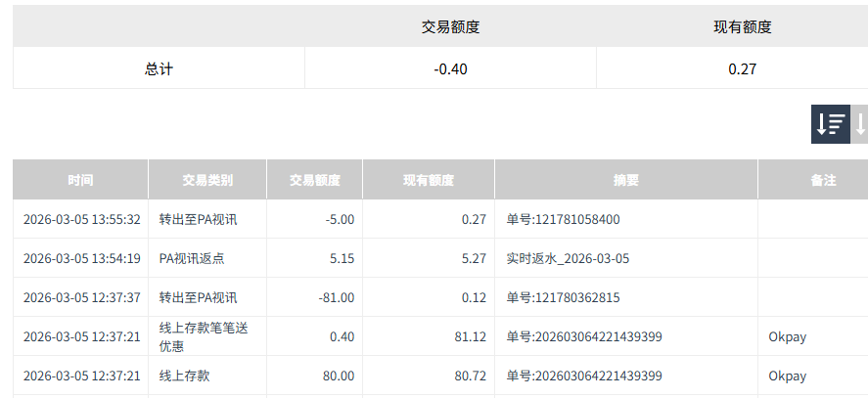Screen dimensions: 868x398
Task: Click the 备注 column header
Action: [x=810, y=180]
